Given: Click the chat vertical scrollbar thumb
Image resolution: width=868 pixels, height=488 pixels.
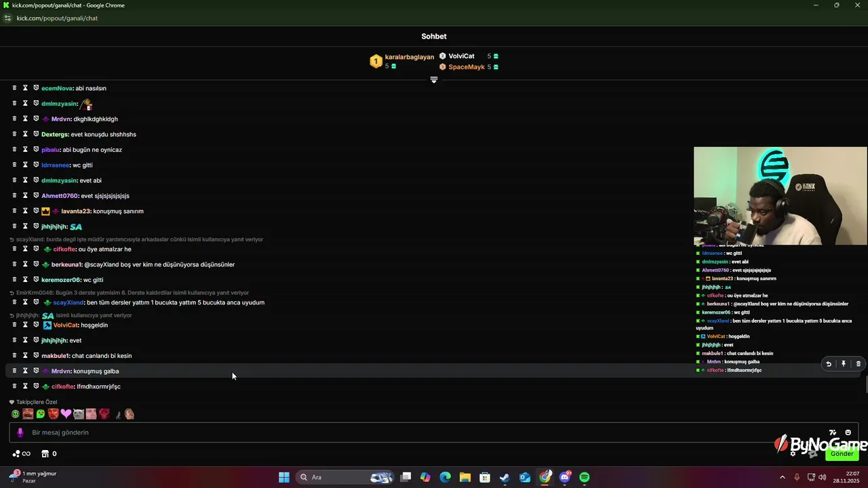Looking at the screenshot, I should [866, 384].
